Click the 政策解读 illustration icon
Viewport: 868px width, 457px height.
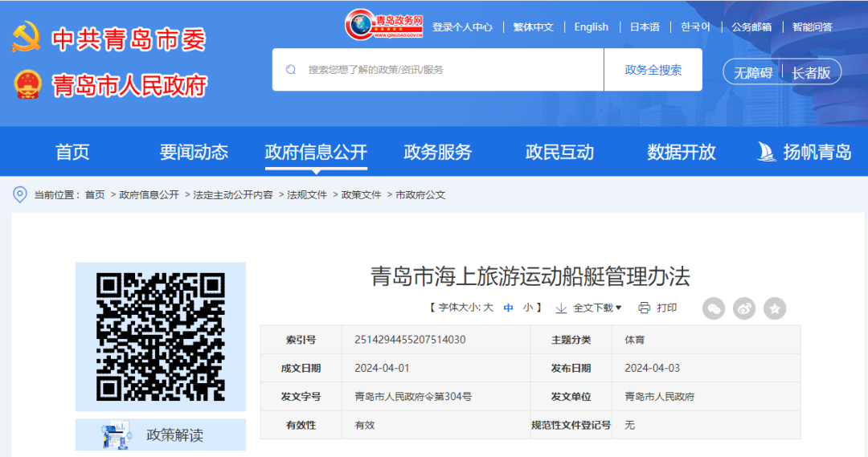point(117,435)
